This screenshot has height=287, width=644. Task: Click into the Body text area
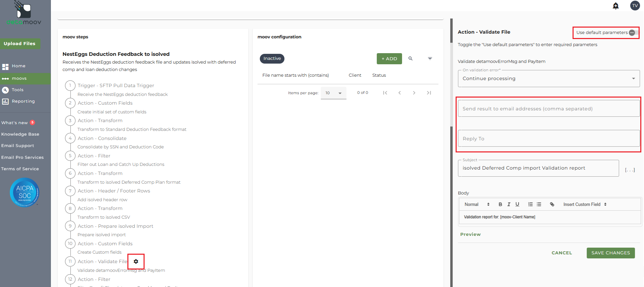click(550, 217)
